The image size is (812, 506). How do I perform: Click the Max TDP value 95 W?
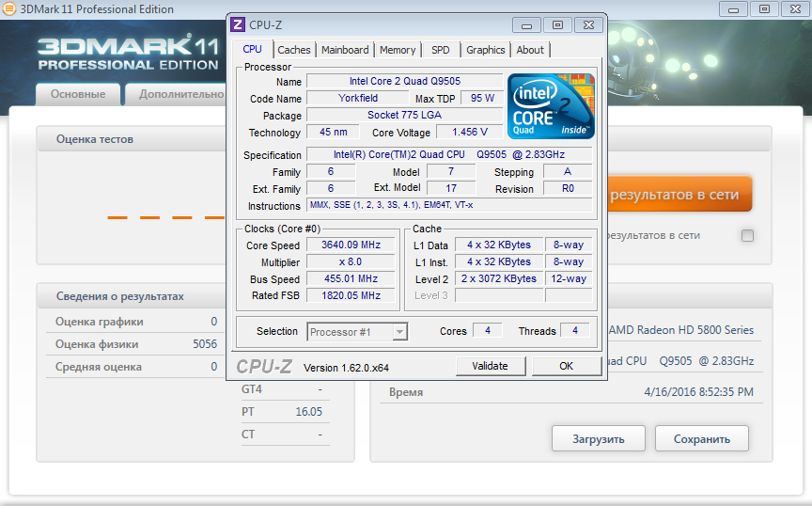(482, 98)
